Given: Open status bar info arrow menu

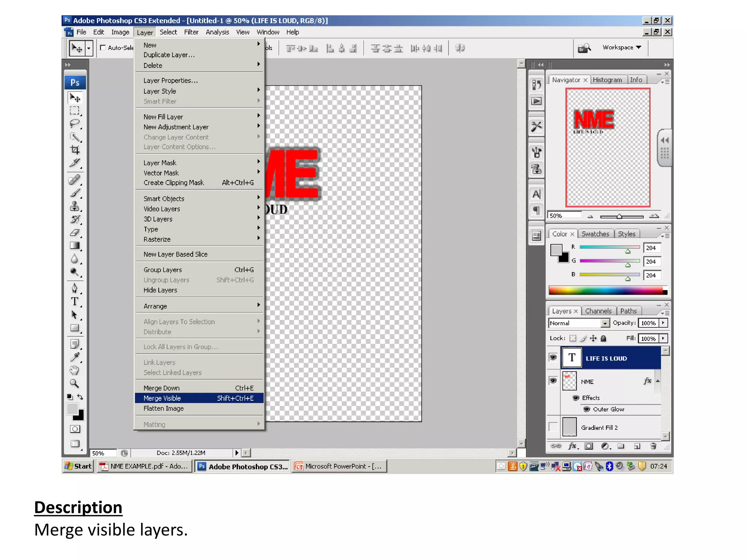Looking at the screenshot, I should point(237,453).
